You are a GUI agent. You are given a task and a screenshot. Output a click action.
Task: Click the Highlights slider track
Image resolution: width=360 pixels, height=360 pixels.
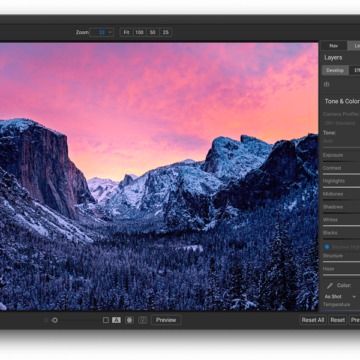(341, 187)
